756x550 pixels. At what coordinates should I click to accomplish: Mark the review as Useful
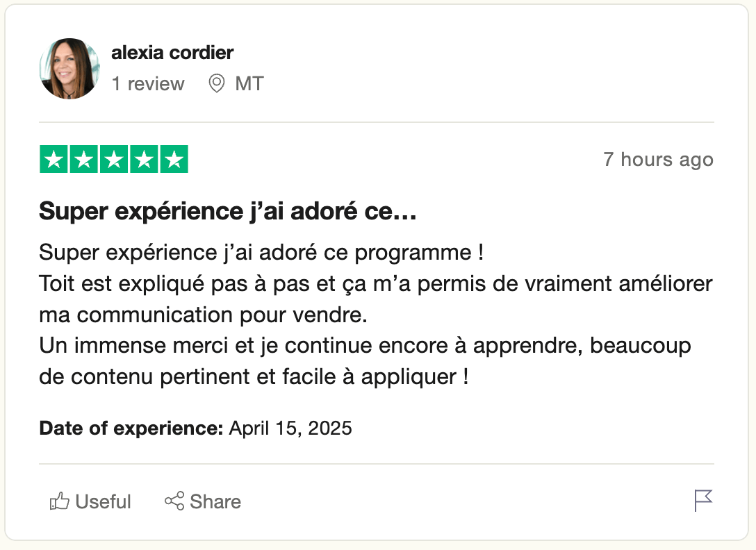pyautogui.click(x=103, y=501)
